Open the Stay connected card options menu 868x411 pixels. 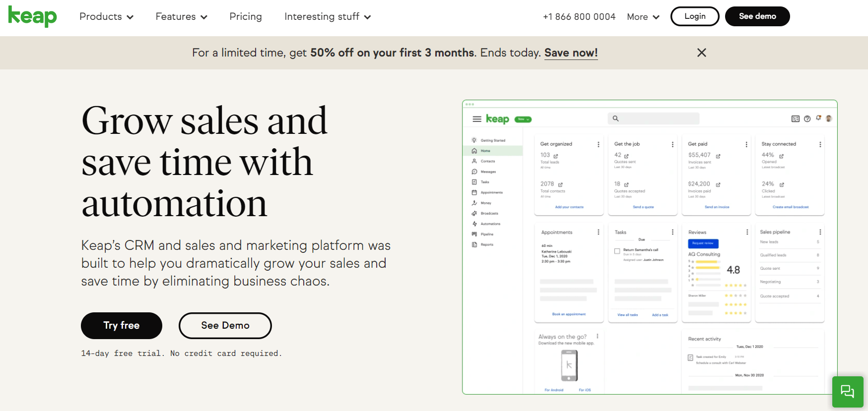(820, 144)
